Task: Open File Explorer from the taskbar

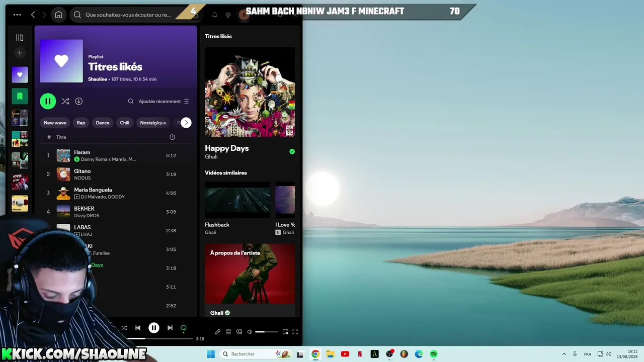Action: (330, 354)
